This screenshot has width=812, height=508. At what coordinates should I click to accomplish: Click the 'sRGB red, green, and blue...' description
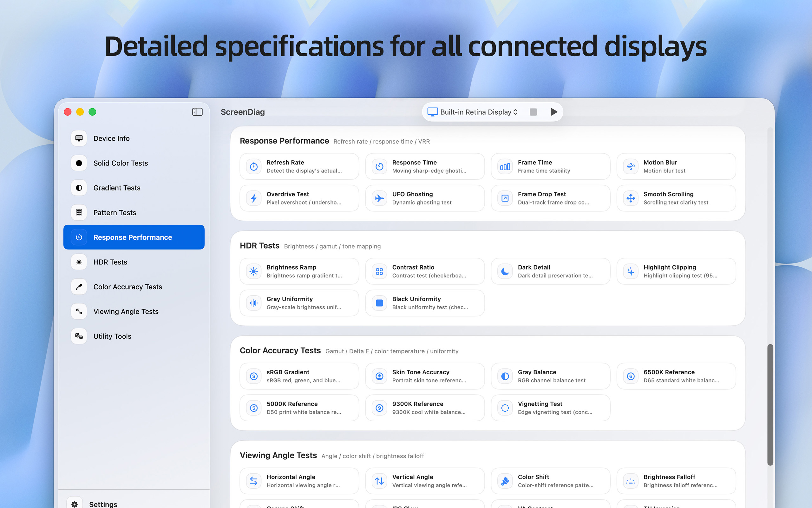[303, 380]
